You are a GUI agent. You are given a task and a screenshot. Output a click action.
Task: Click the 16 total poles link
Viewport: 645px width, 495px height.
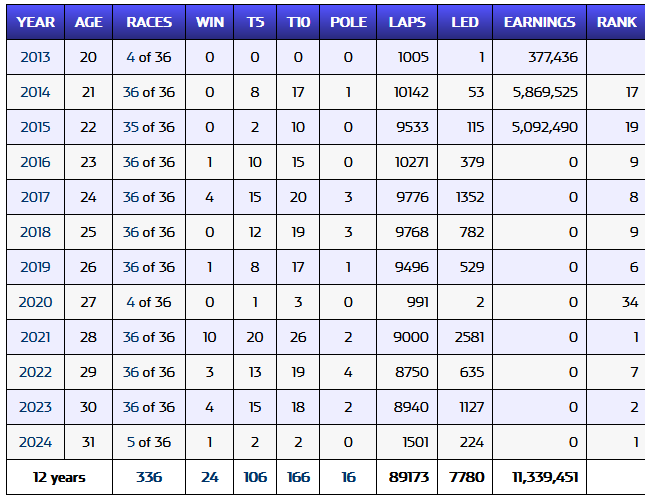[x=348, y=477]
